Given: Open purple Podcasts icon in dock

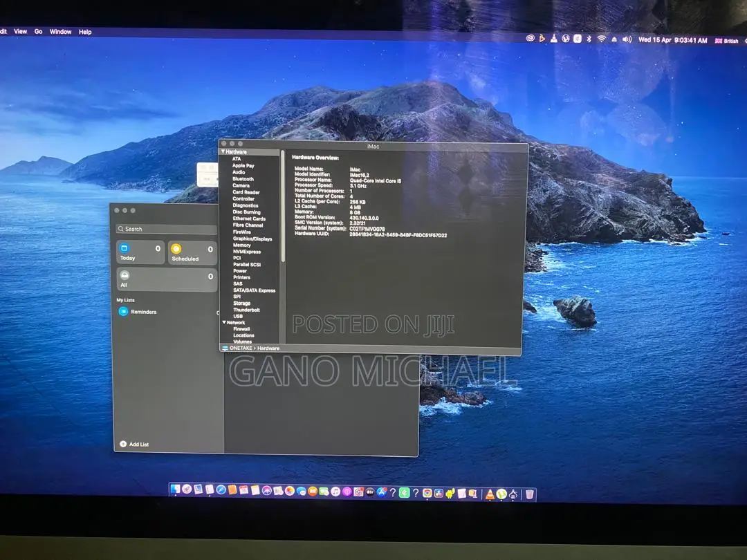Looking at the screenshot, I should coord(347,492).
